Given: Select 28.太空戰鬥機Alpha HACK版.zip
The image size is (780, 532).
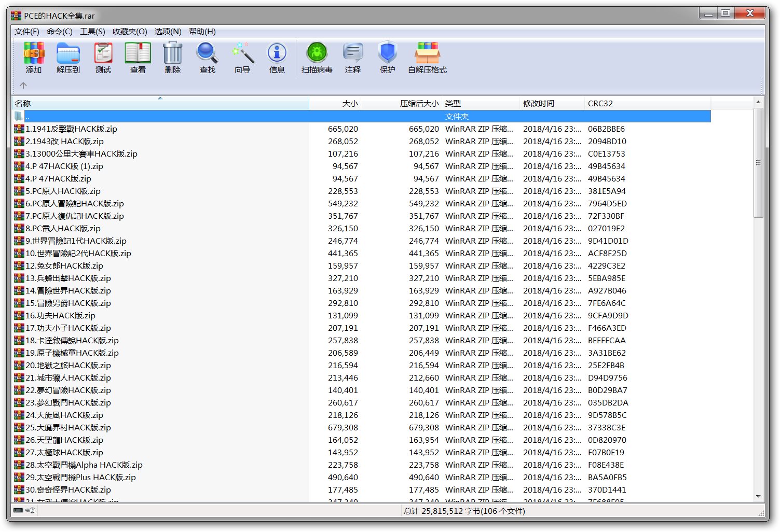Looking at the screenshot, I should [84, 465].
